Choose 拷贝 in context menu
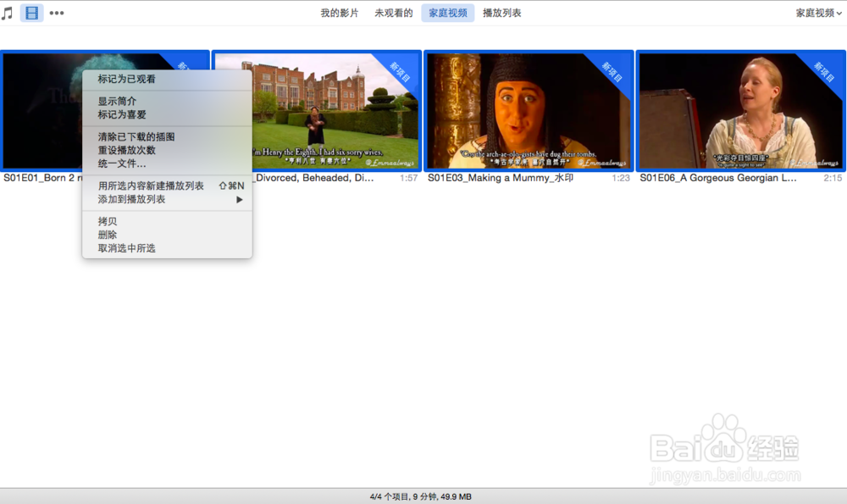The width and height of the screenshot is (847, 504). coord(167,221)
